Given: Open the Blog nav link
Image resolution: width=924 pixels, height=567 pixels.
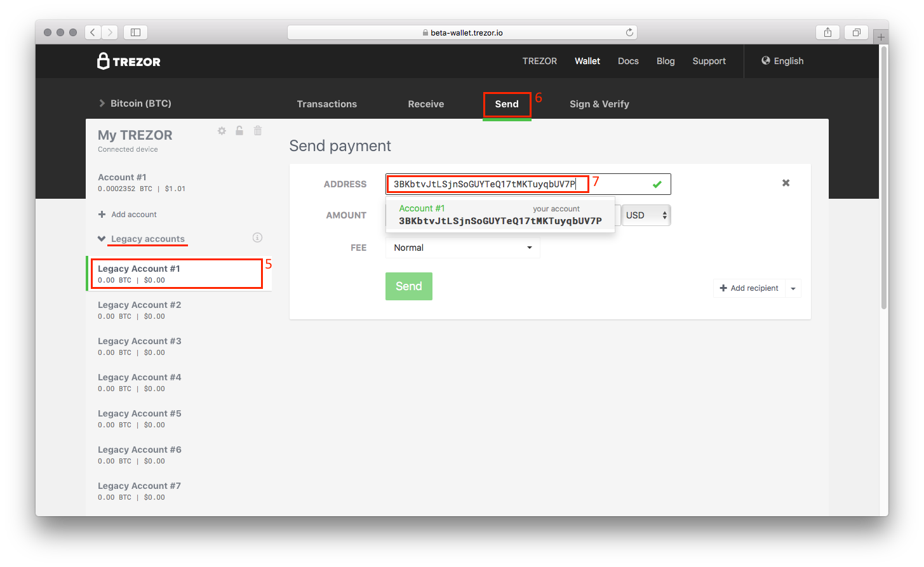Looking at the screenshot, I should coord(666,61).
